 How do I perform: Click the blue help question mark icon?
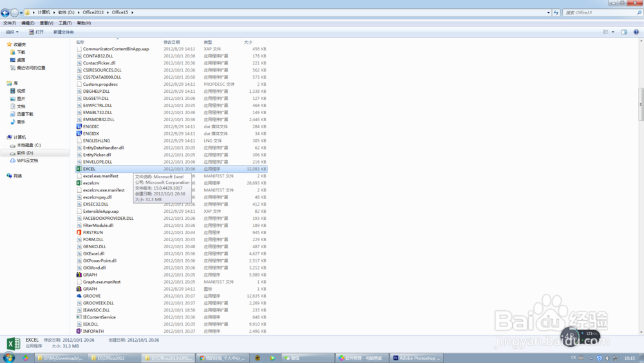(636, 32)
